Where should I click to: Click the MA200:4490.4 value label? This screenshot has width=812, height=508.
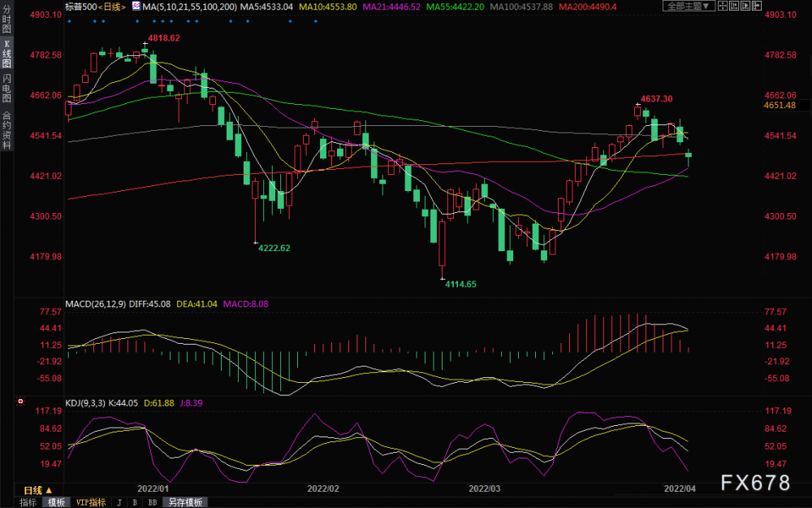(x=588, y=7)
